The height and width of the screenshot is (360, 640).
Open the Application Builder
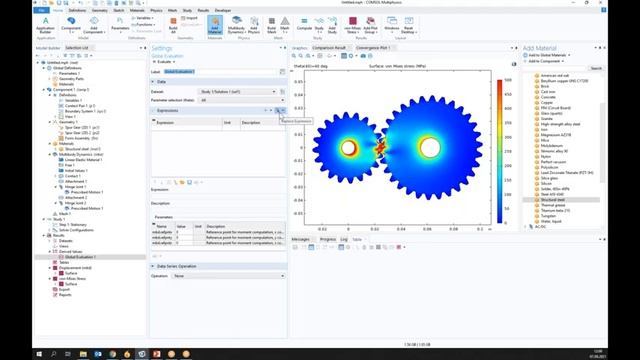[45, 25]
